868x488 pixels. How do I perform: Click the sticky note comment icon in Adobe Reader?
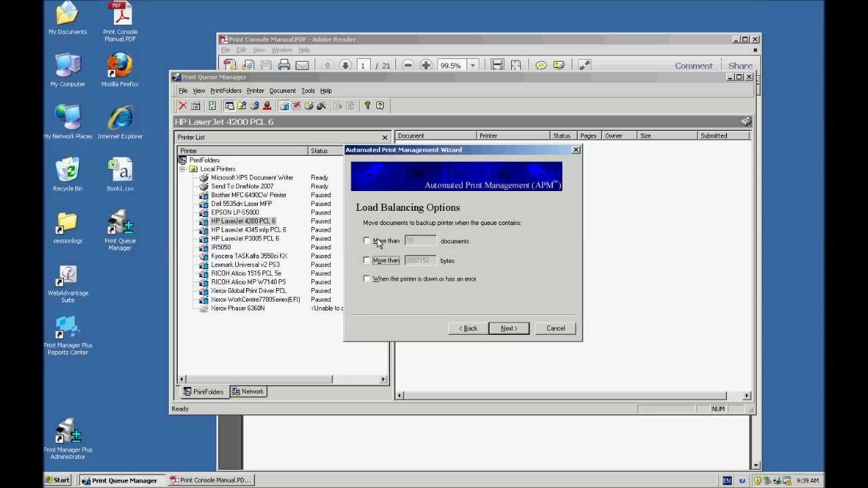[x=540, y=65]
